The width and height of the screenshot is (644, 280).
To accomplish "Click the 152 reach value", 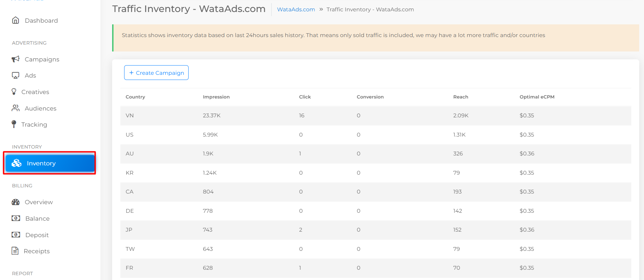I will (x=457, y=230).
